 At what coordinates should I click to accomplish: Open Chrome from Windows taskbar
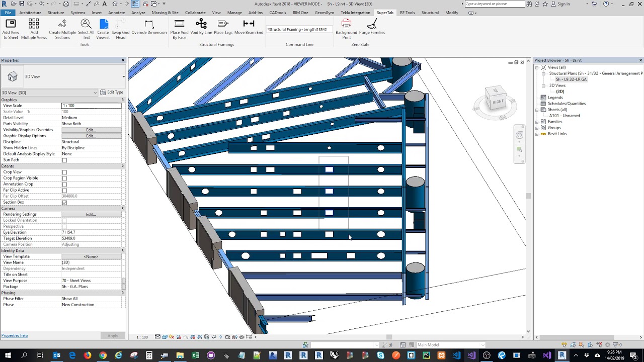[103, 355]
